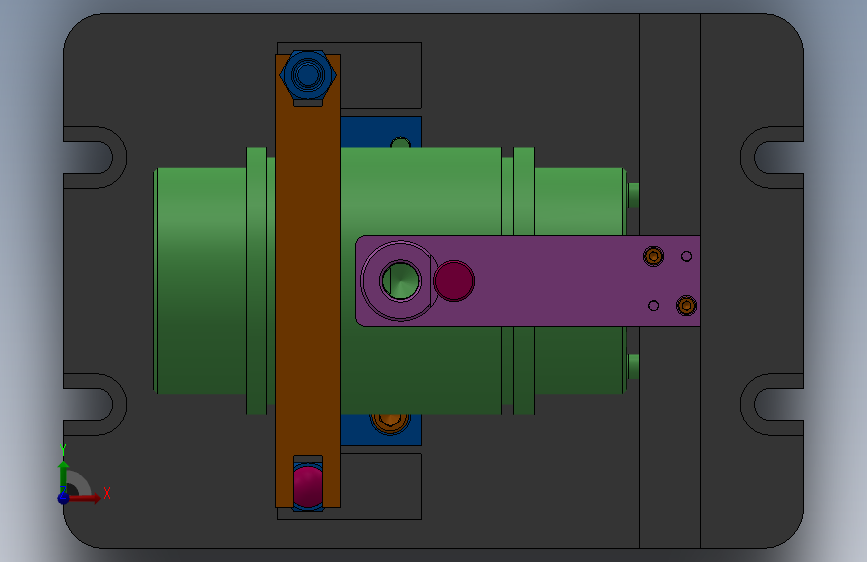Select the dark support block beside the magenta ball
Image resolution: width=867 pixels, height=562 pixels.
pyautogui.click(x=381, y=486)
